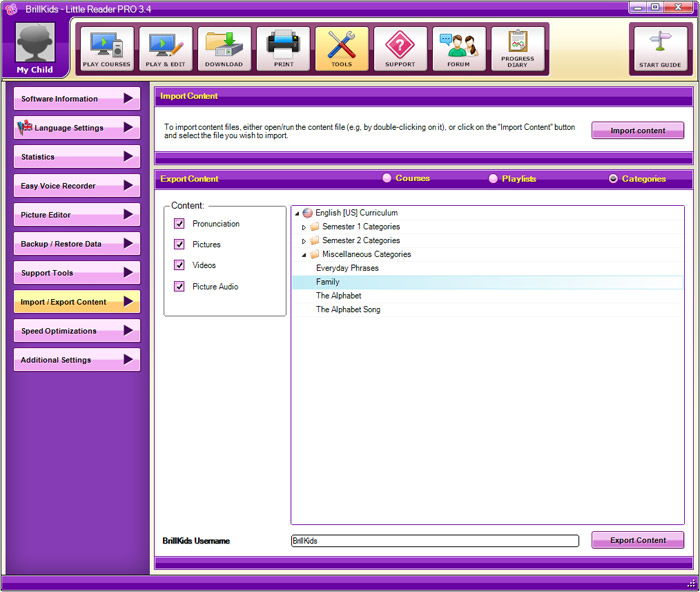This screenshot has width=700, height=592.
Task: Collapse the Miscellaneous Categories node
Action: 304,255
